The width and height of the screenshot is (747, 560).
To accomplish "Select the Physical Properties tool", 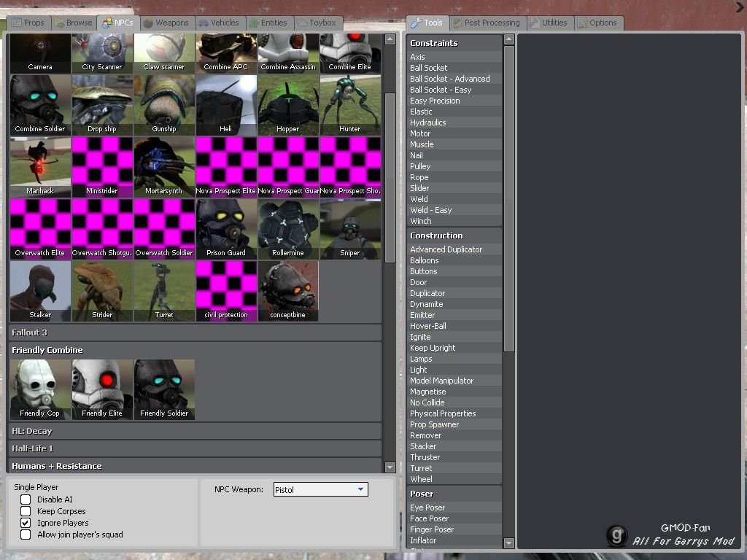I will point(454,414).
